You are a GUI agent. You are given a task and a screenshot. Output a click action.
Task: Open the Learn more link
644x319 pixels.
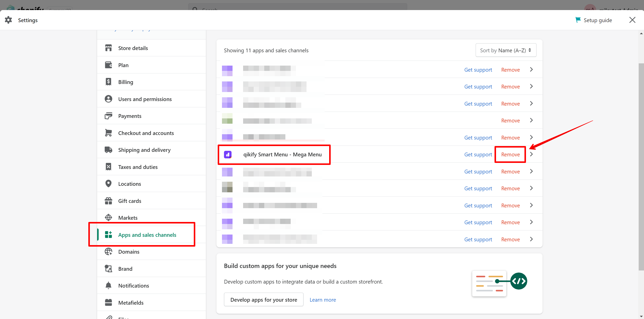point(323,300)
